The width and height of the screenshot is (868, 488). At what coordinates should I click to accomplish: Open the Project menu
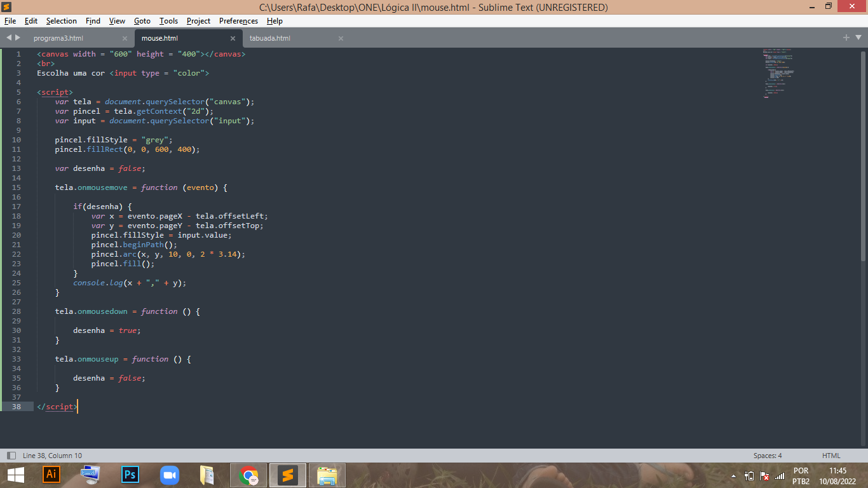198,21
